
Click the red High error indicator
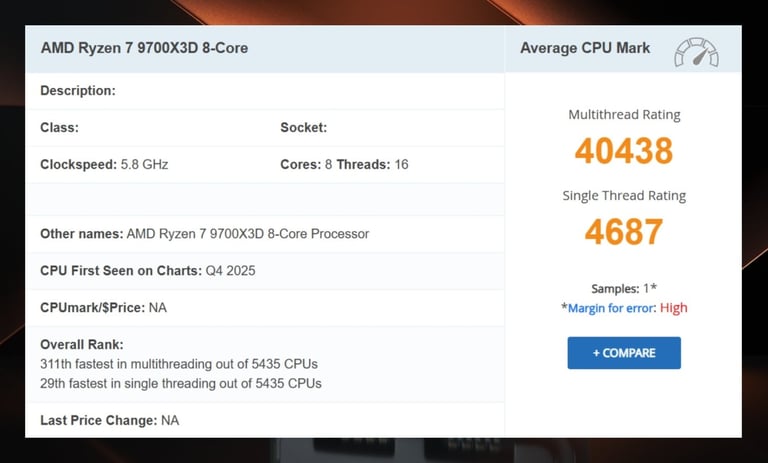coord(673,308)
